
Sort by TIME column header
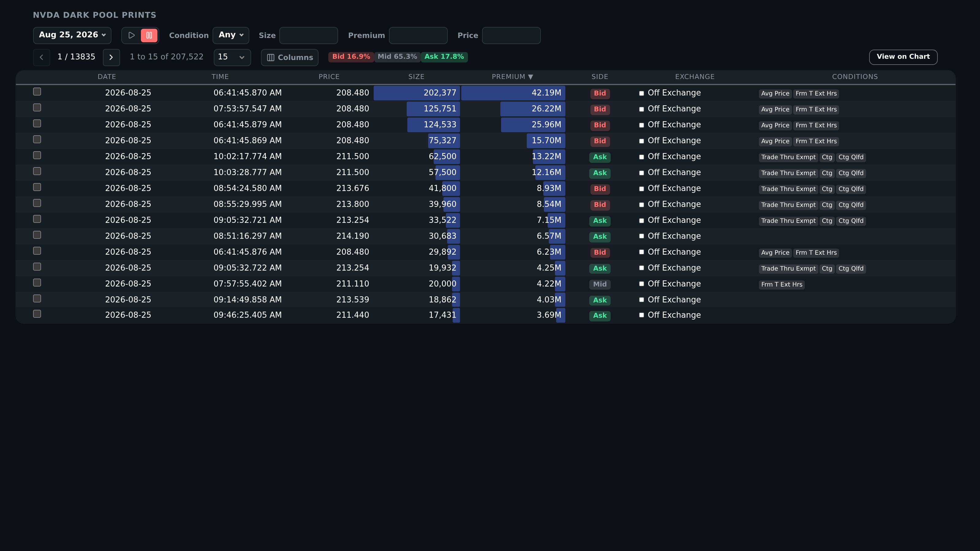coord(220,77)
